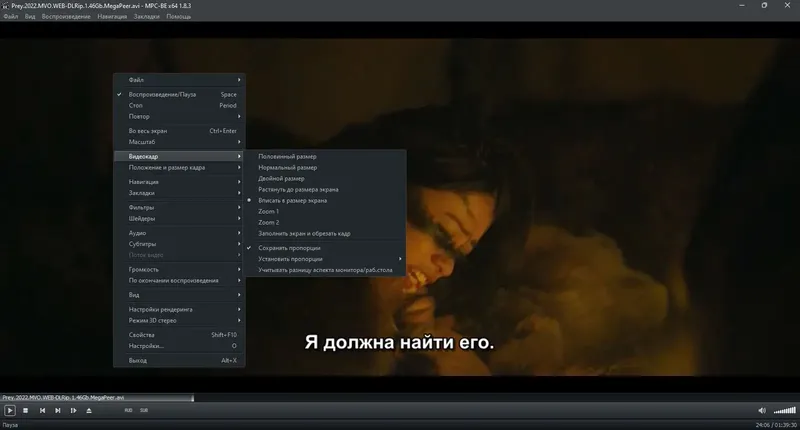The width and height of the screenshot is (800, 430).
Task: Expand Настройки рендеринга submenu
Action: tap(179, 310)
